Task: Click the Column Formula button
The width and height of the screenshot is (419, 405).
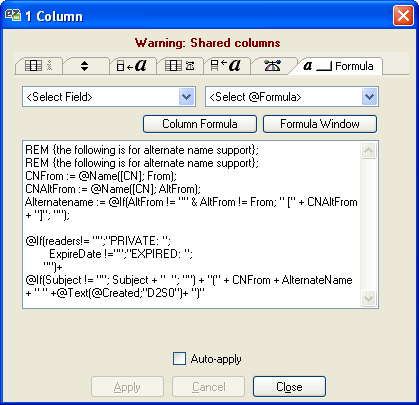Action: pos(200,124)
